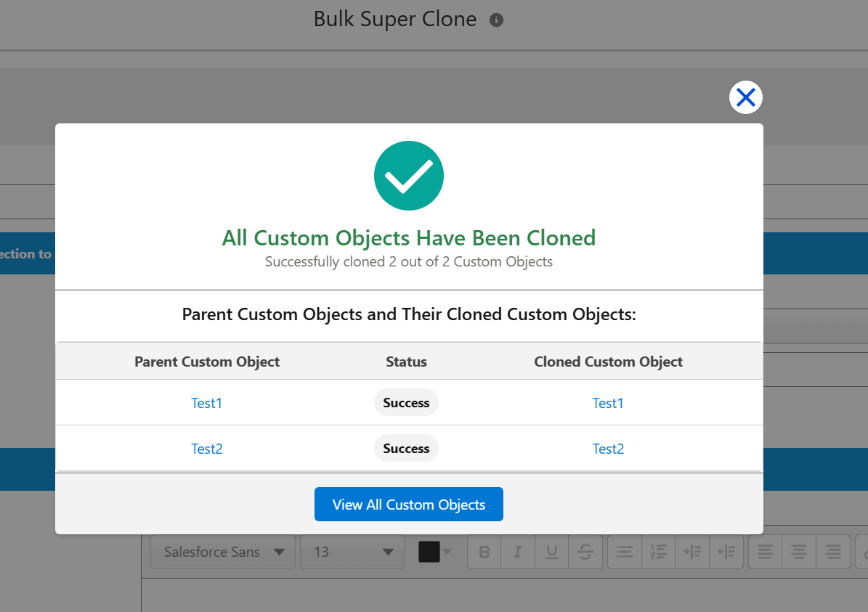Screen dimensions: 868x612
Task: Click the info icon beside Bulk Super Clone
Action: [497, 20]
